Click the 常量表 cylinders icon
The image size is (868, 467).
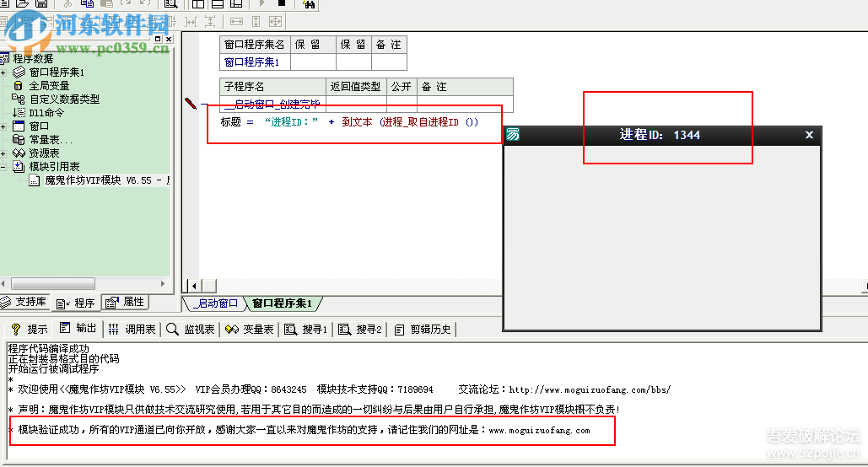[x=19, y=139]
